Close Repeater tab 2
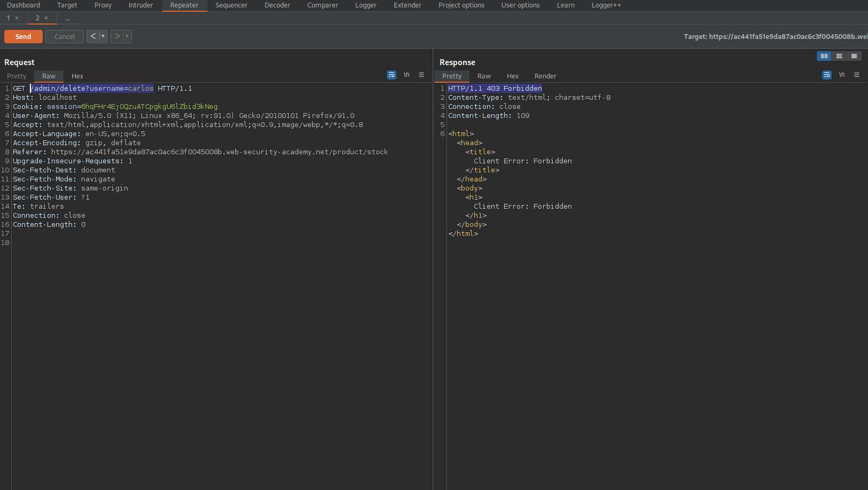Screen dimensions: 868x490 click(46, 18)
